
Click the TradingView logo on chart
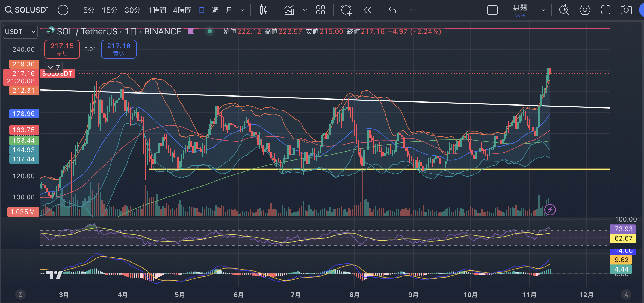tap(54, 275)
